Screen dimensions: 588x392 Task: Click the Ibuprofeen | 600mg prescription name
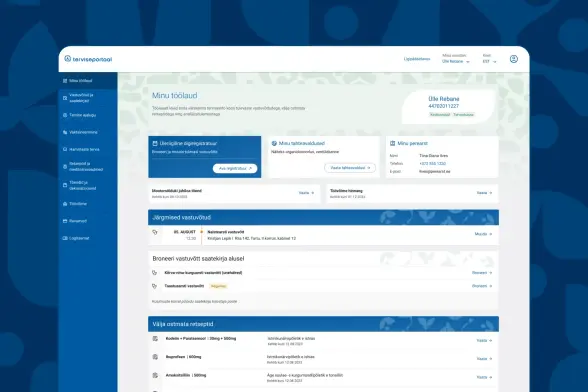pyautogui.click(x=183, y=357)
